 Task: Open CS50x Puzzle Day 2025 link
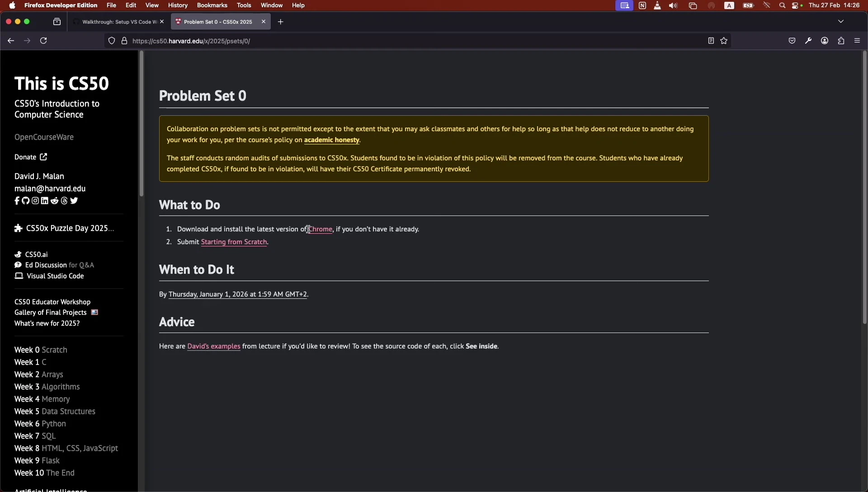click(x=64, y=228)
